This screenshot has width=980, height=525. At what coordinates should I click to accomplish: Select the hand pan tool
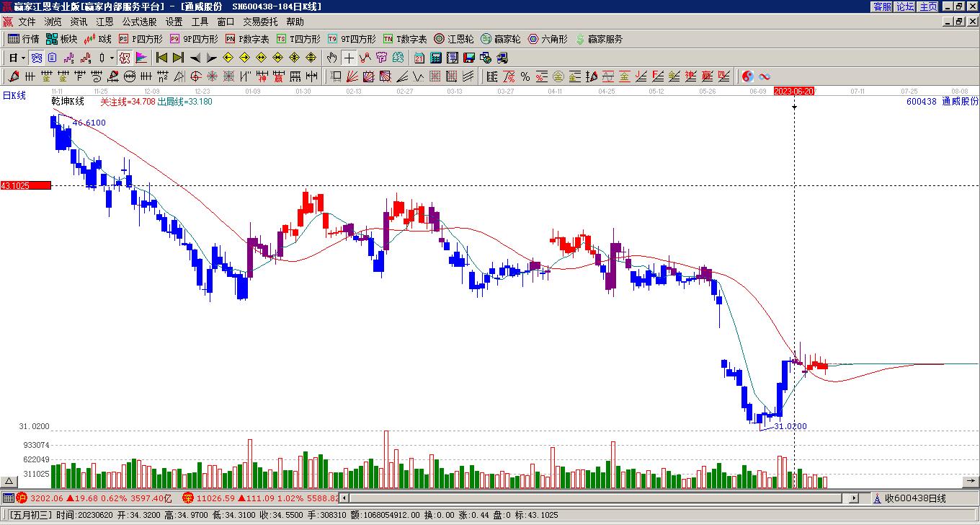click(332, 58)
